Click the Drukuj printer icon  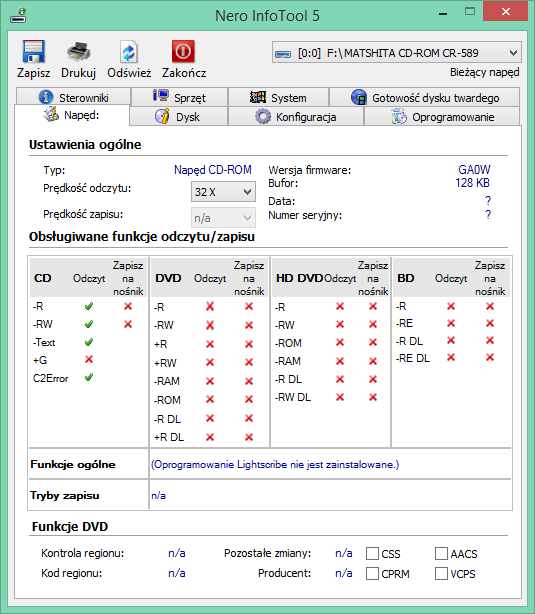[x=78, y=51]
